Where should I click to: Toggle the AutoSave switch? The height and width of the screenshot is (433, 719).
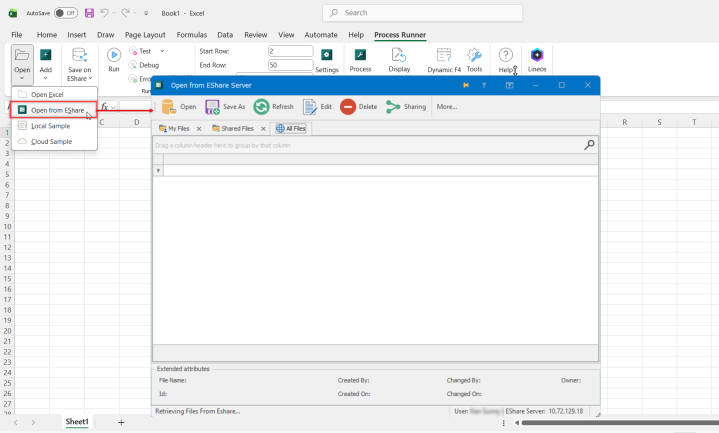66,13
